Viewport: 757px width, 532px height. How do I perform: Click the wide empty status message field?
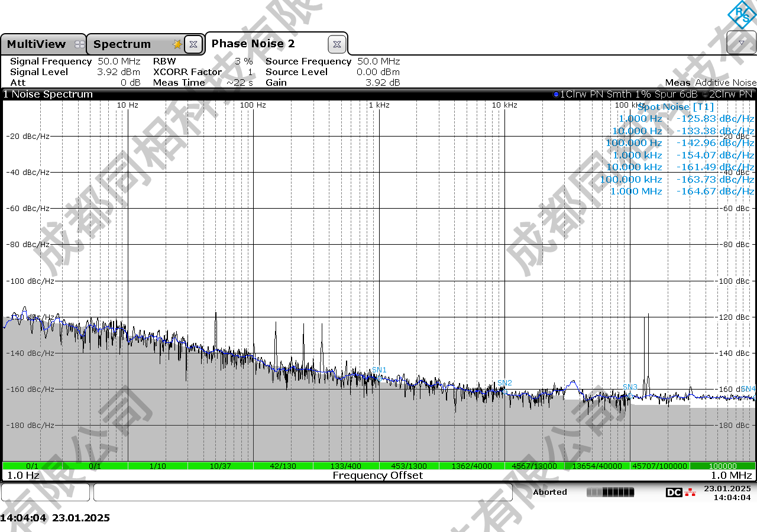[x=302, y=492]
